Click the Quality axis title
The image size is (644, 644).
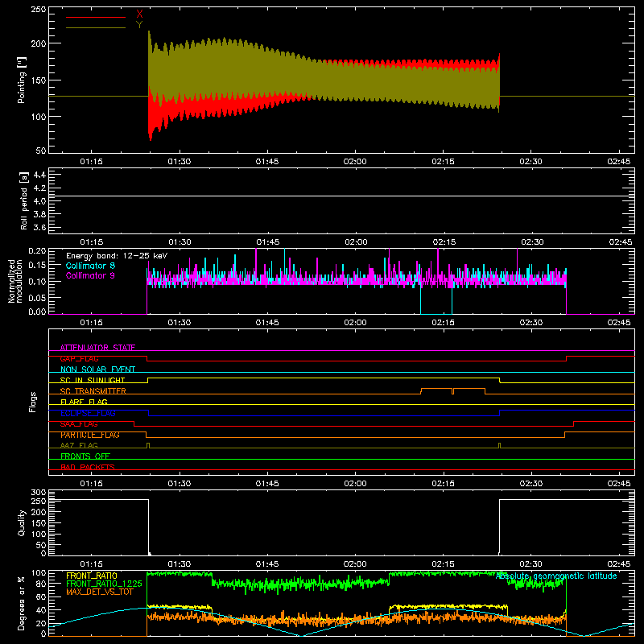pyautogui.click(x=22, y=522)
